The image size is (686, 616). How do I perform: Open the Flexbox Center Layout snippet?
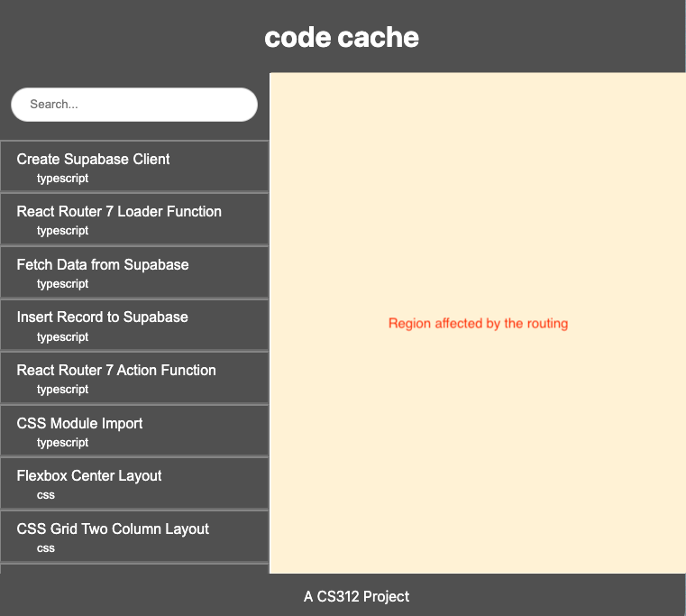(x=89, y=476)
